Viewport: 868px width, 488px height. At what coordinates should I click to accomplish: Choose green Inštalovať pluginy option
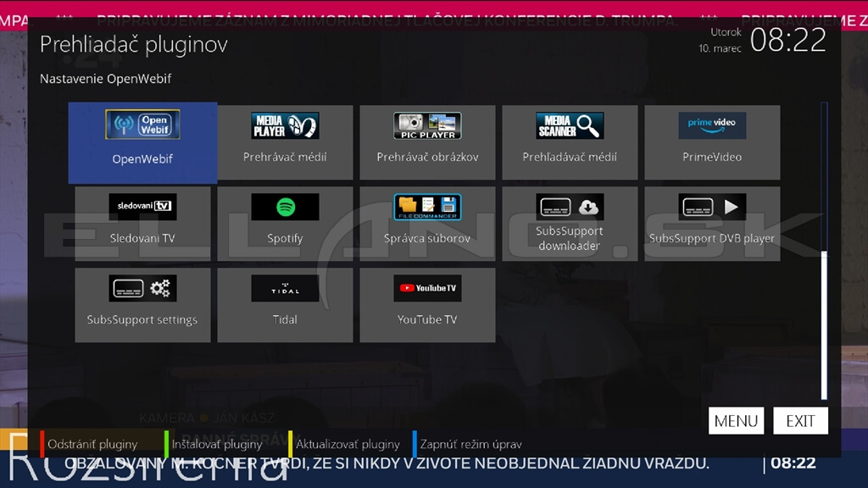pos(216,444)
